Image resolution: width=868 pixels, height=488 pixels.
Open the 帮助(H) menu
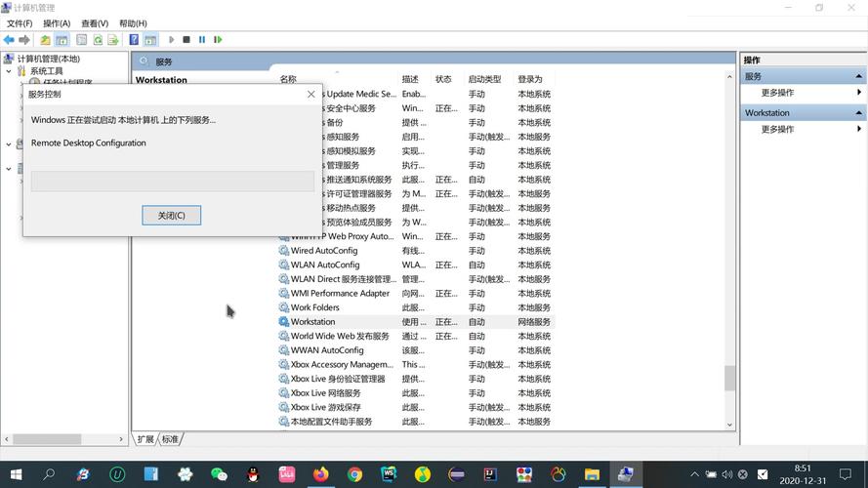(133, 23)
